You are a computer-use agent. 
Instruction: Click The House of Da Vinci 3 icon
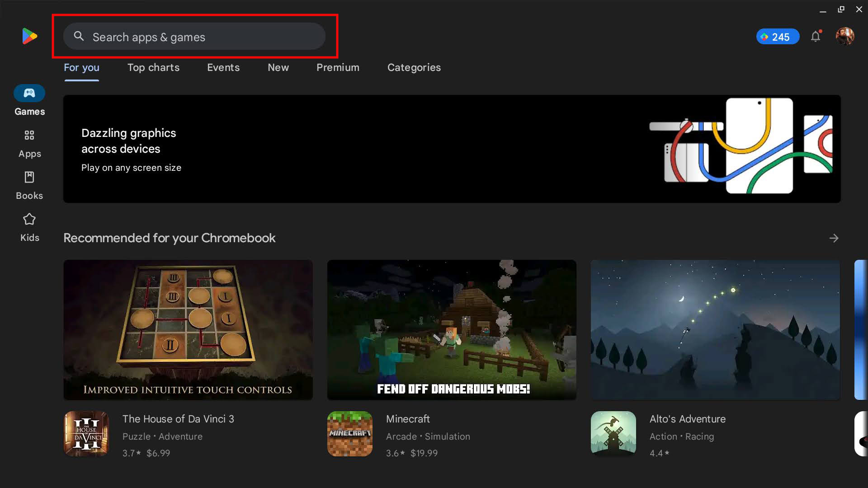86,433
